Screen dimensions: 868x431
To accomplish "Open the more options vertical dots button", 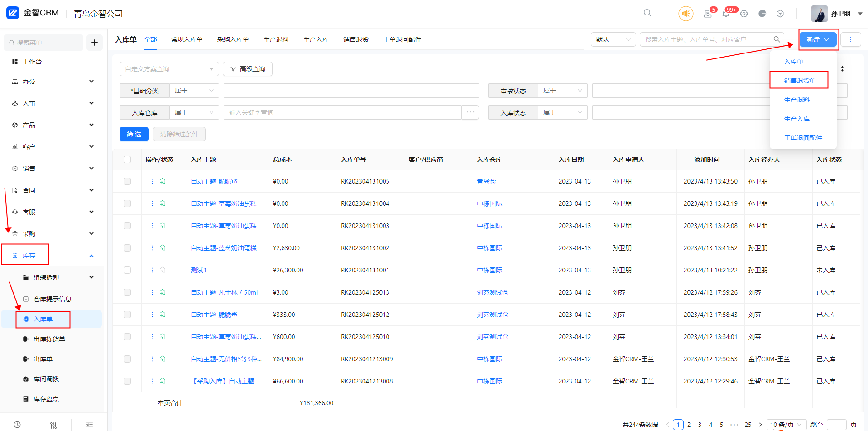I will tap(851, 39).
